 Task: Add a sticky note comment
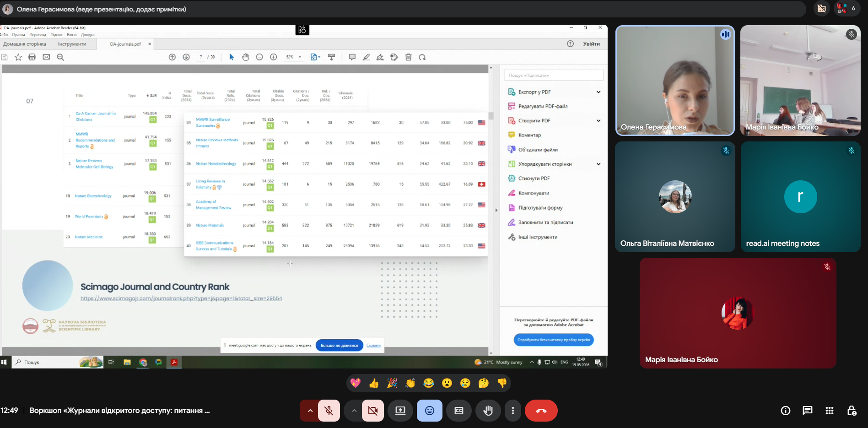352,57
